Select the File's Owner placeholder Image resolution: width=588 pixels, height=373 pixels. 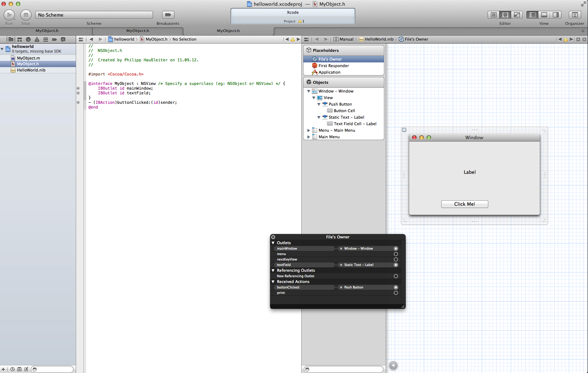(343, 59)
